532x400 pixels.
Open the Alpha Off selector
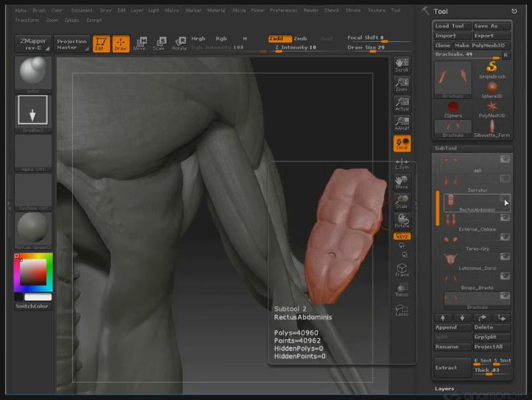[33, 153]
